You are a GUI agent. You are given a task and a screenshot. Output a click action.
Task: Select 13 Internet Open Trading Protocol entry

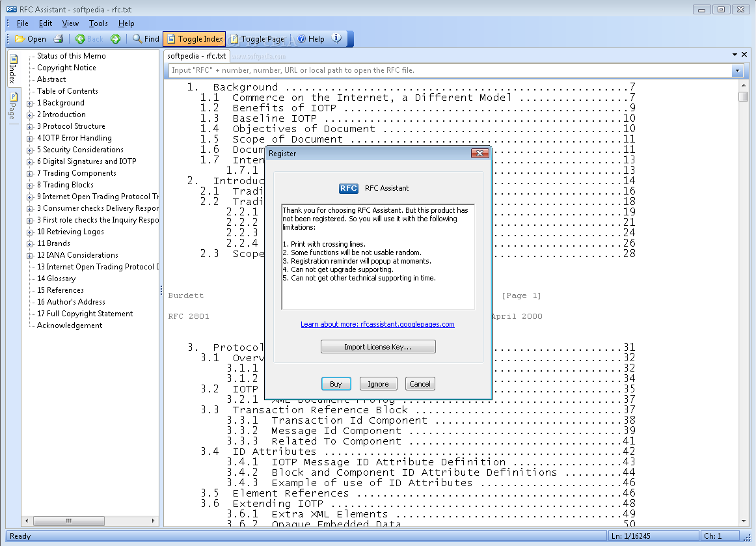point(98,267)
